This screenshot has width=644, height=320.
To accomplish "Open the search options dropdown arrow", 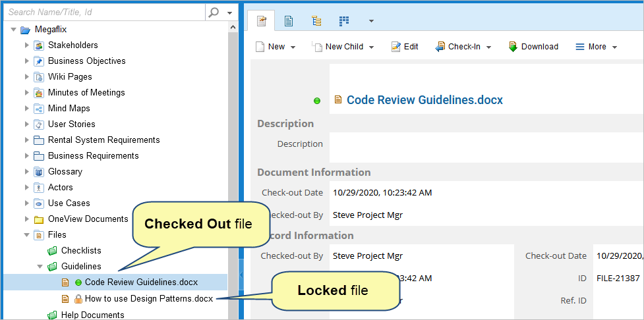I will click(x=230, y=13).
